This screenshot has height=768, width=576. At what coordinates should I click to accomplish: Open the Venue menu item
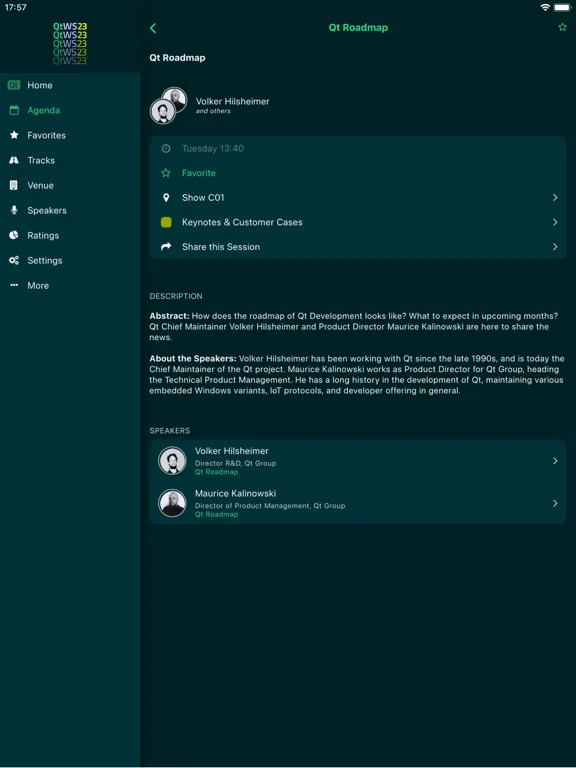[x=70, y=185]
